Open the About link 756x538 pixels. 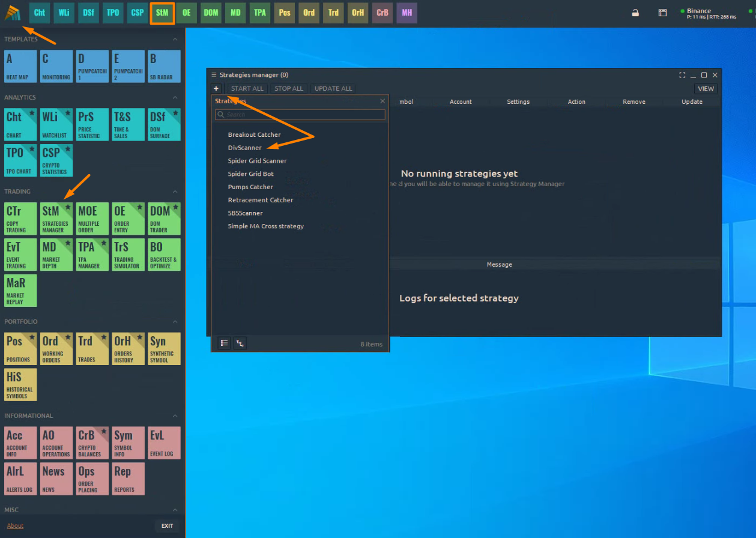point(15,526)
